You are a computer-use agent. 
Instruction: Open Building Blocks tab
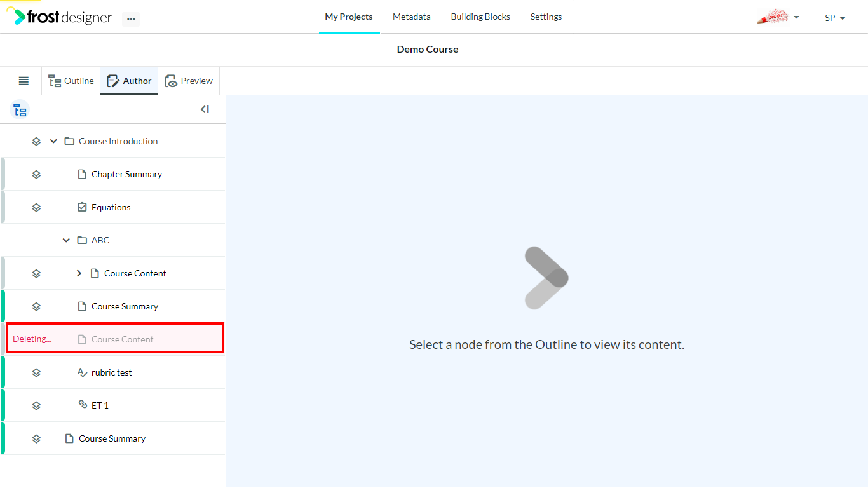(480, 17)
